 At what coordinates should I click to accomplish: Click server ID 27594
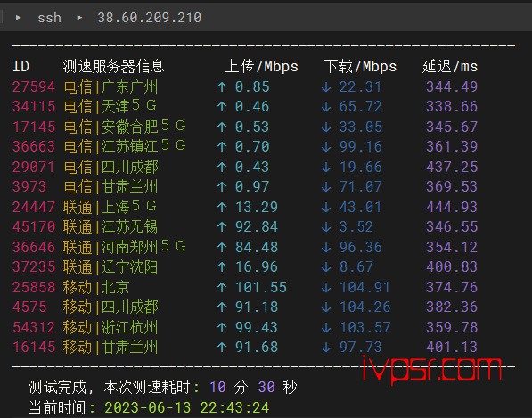(x=34, y=86)
